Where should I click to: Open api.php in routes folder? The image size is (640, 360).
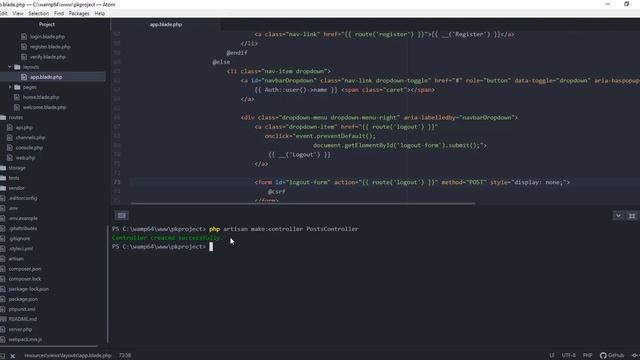24,128
